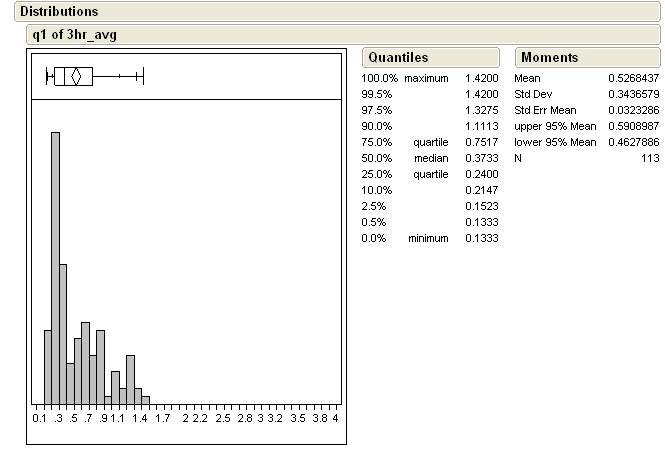The width and height of the screenshot is (665, 452).
Task: Select the tallest histogram bar
Action: 55,267
